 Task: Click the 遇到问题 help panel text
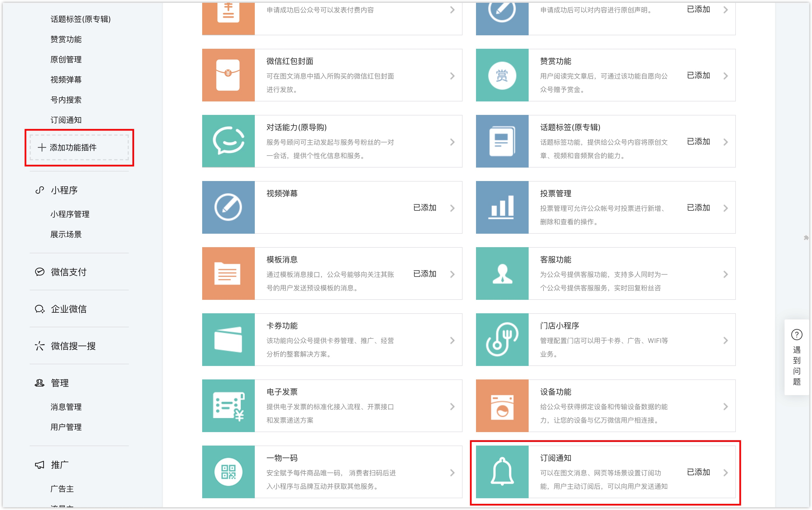point(797,366)
